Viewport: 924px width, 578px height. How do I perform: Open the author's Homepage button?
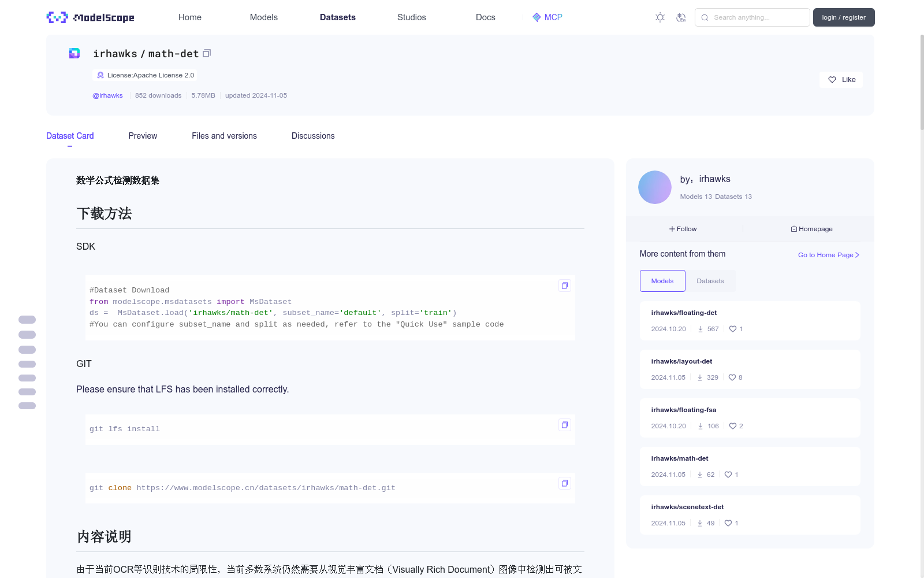(811, 229)
